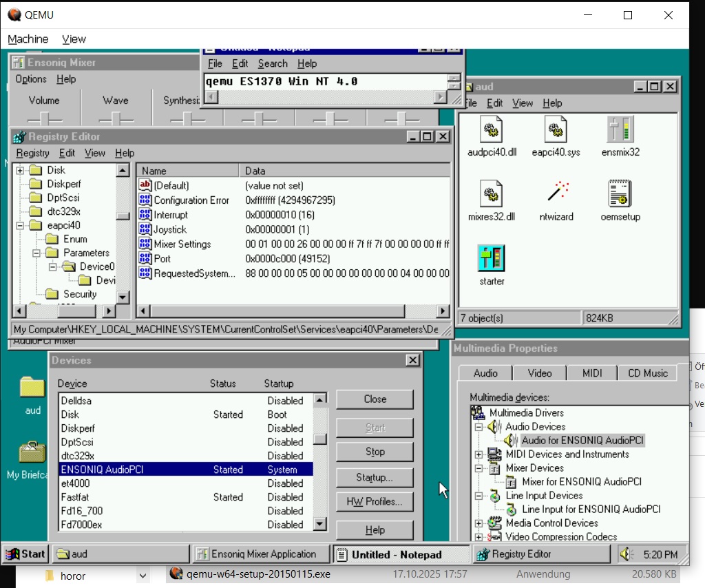Collapse the eapci40 registry key
The height and width of the screenshot is (588, 705).
[x=20, y=225]
